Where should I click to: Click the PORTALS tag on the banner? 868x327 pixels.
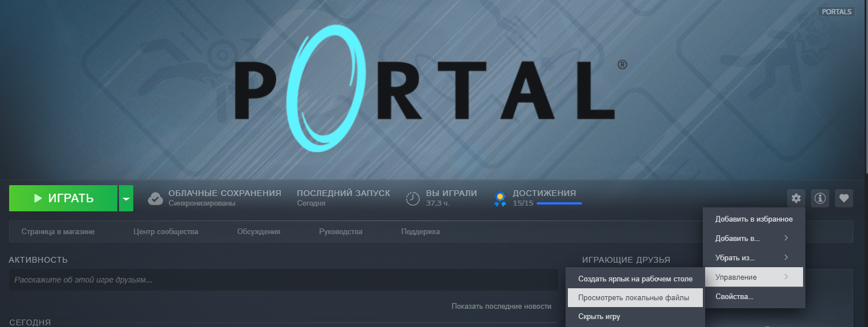click(837, 11)
